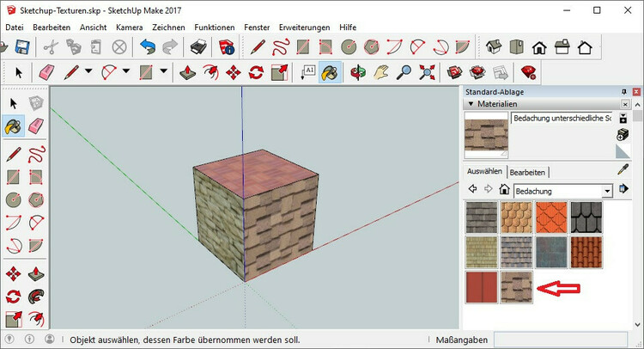The height and width of the screenshot is (349, 644).
Task: Open the Erweiterungen menu
Action: [305, 28]
